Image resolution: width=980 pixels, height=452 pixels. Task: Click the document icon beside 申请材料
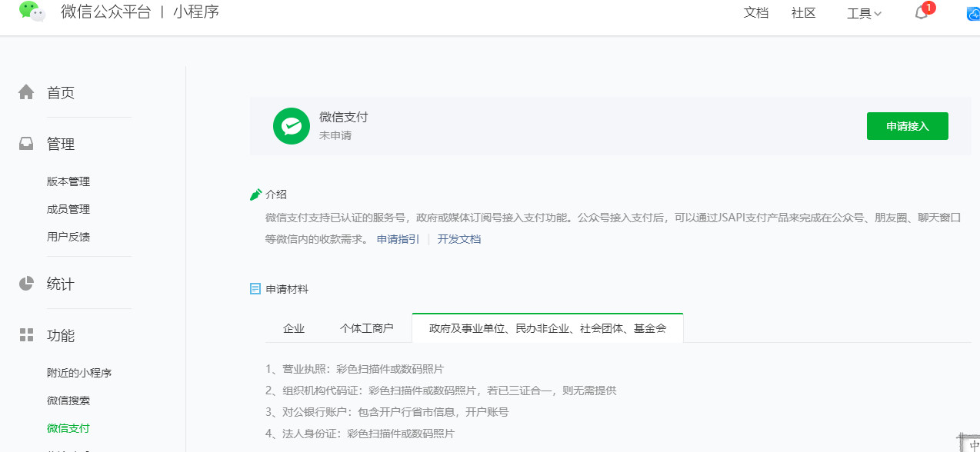(255, 289)
